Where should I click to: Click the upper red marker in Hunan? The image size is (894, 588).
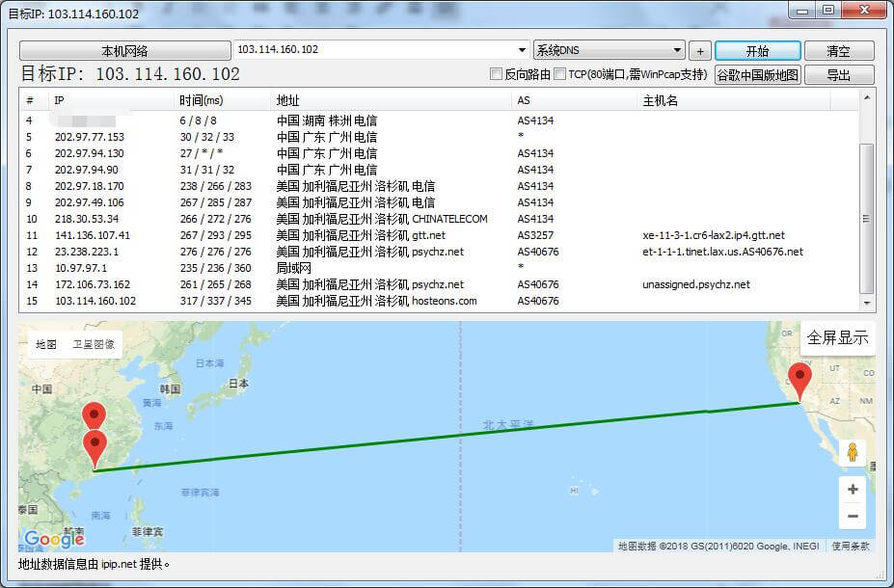(94, 416)
